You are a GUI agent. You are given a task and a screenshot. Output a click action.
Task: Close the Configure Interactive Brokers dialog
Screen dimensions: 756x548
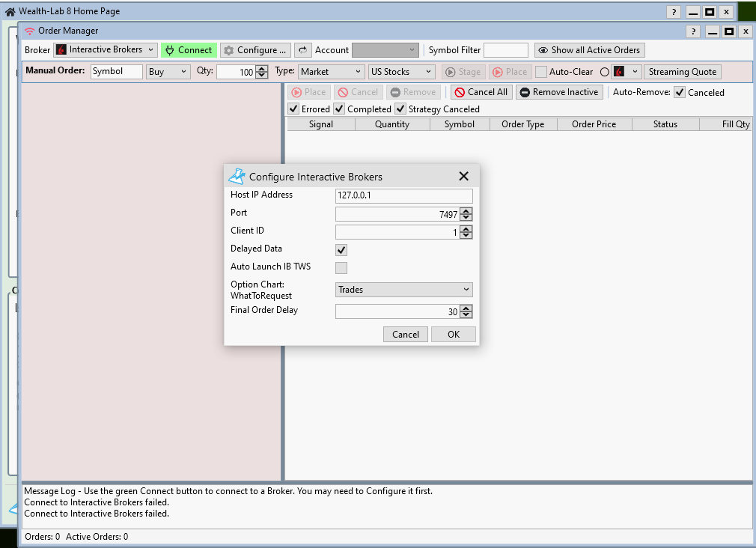463,177
